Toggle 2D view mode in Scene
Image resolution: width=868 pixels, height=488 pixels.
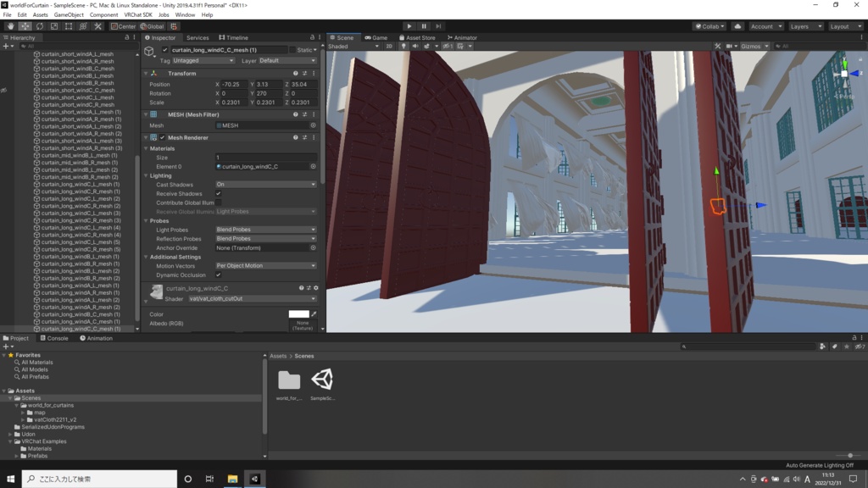(x=389, y=47)
